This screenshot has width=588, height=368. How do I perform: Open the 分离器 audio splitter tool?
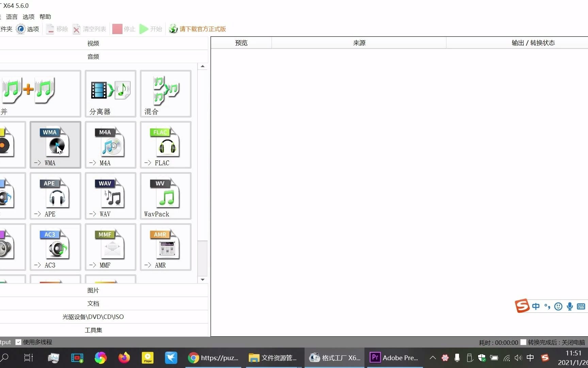(x=110, y=94)
